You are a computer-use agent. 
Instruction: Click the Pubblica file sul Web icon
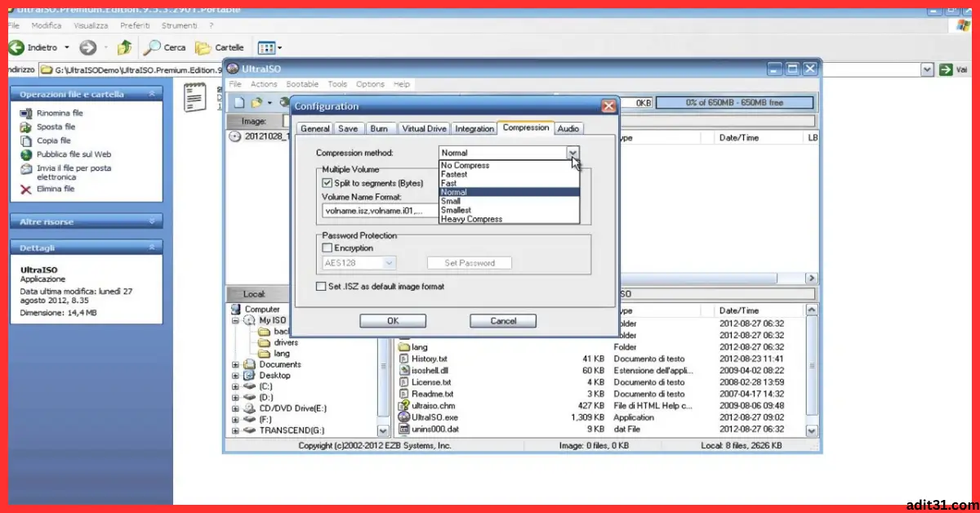click(x=26, y=154)
